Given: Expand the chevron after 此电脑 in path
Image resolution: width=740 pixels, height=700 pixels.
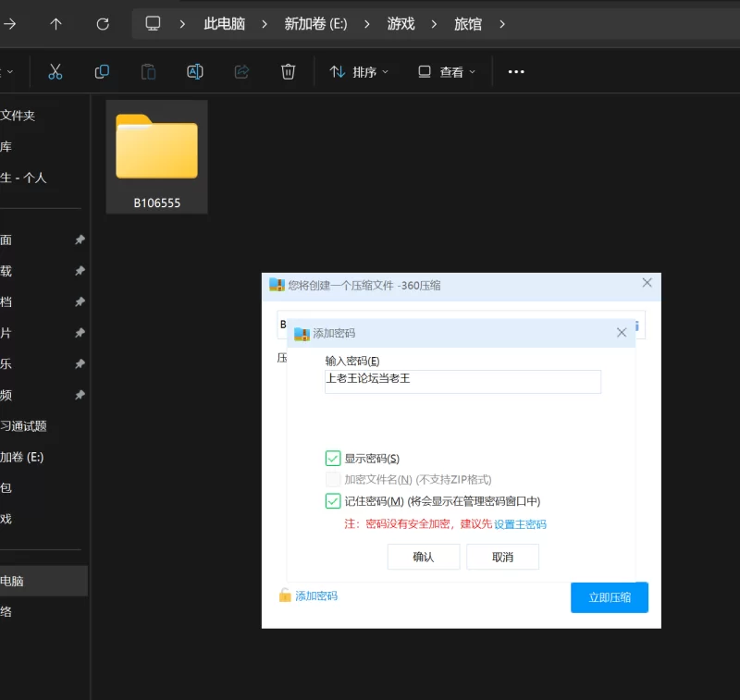Looking at the screenshot, I should (265, 24).
